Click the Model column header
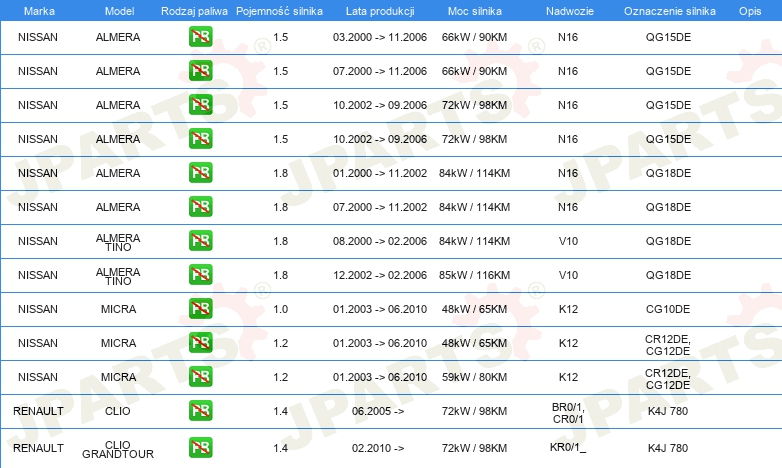The image size is (782, 468). (x=119, y=11)
